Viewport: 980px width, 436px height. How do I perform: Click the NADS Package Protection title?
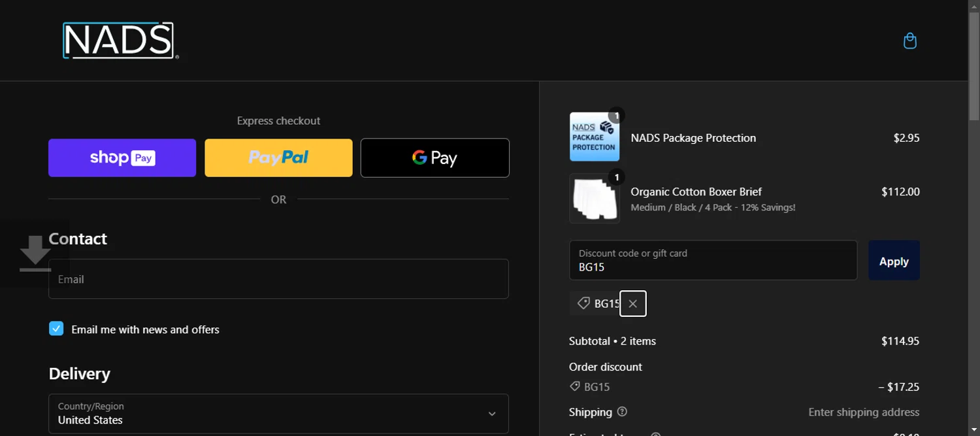click(x=693, y=138)
